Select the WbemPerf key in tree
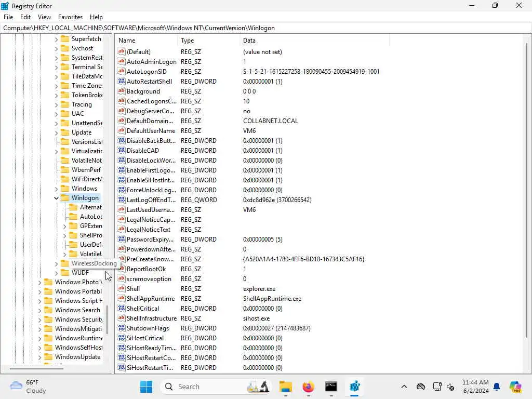532x399 pixels. [86, 170]
